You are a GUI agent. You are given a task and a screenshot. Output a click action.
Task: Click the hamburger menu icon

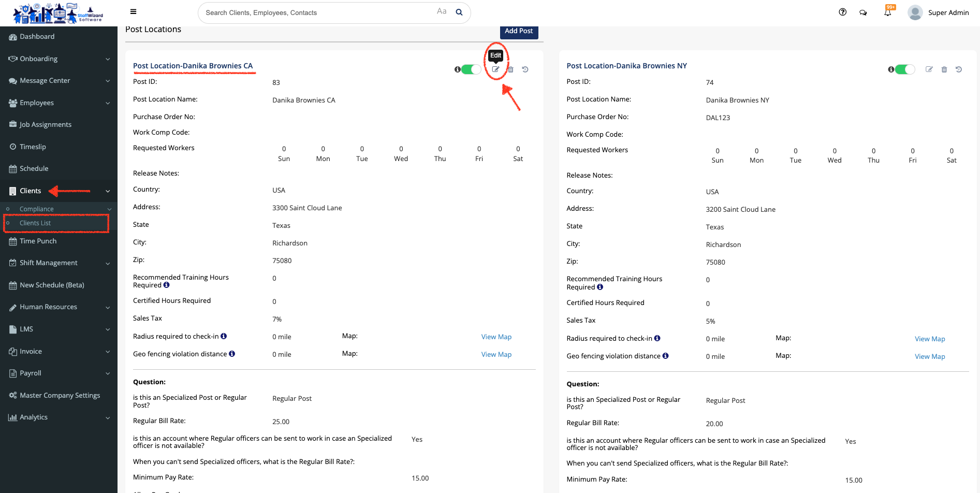[133, 12]
